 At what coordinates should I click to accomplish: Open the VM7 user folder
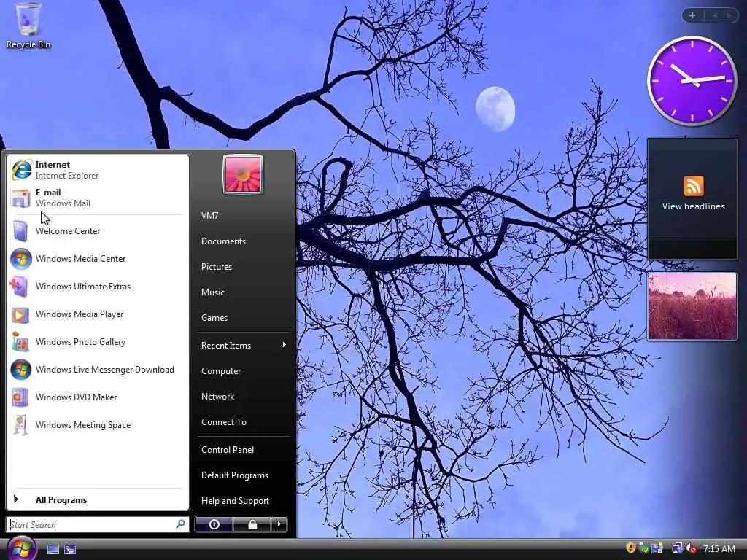244,216
